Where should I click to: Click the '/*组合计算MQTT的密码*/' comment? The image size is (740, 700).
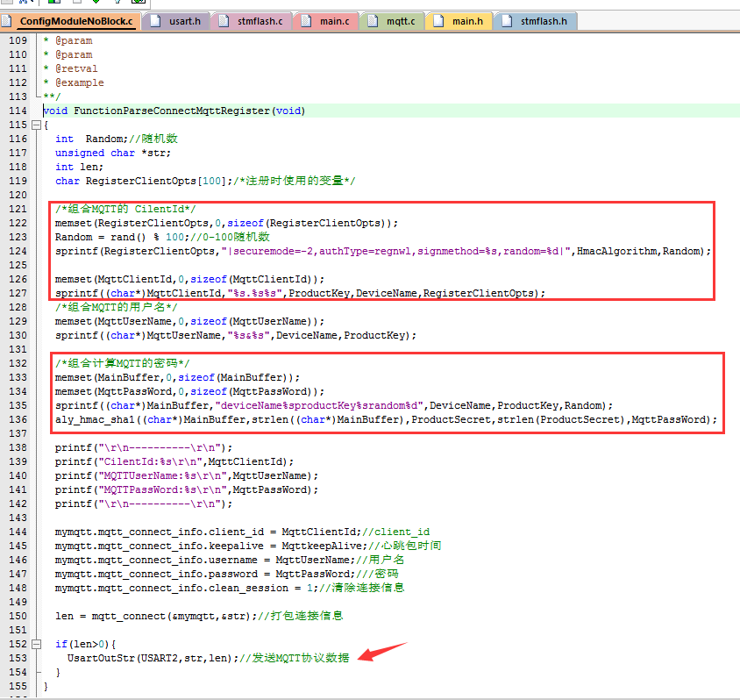[122, 363]
